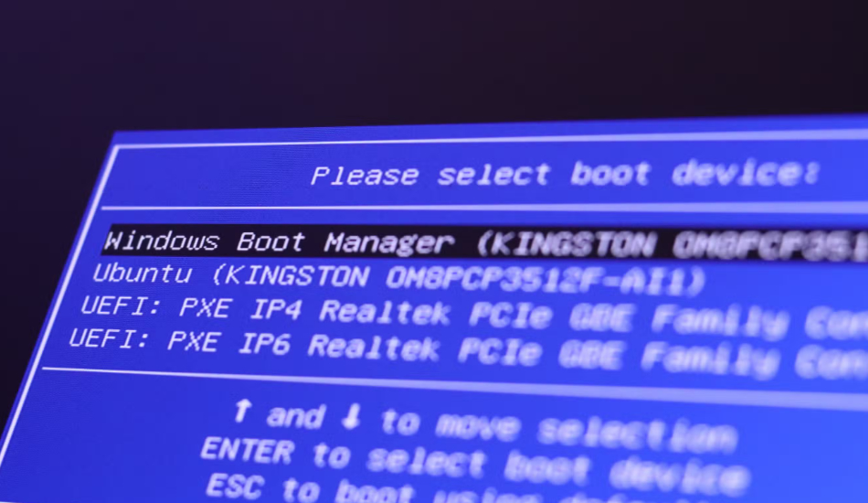Click 'Realtek' in the IP4 boot entry
Screen dimensions: 868x503
click(x=385, y=313)
